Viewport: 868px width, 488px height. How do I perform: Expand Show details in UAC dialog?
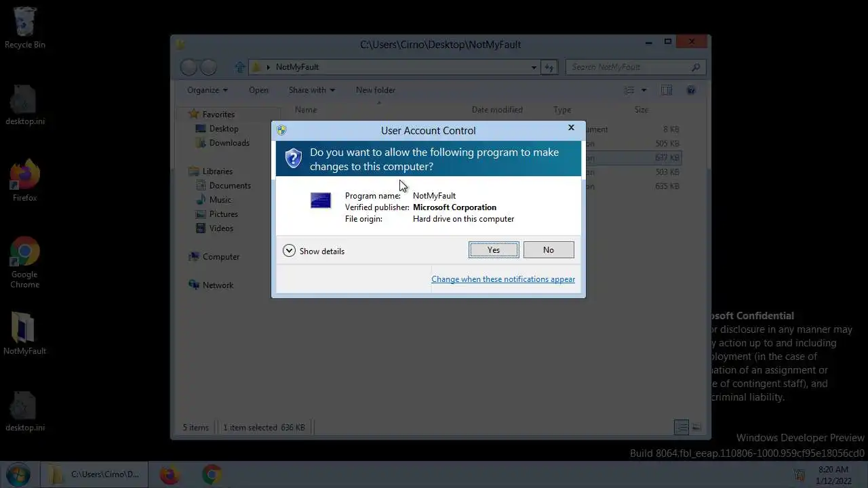coord(314,251)
